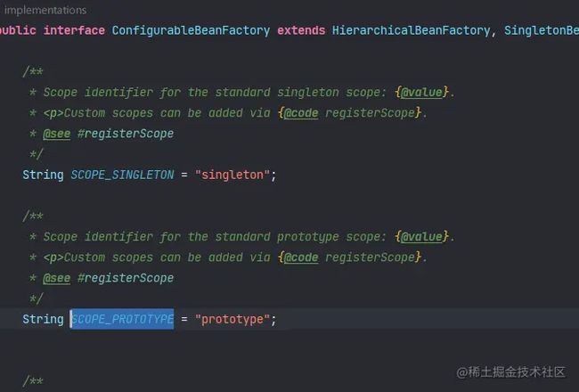This screenshot has width=579, height=392.
Task: Click the interface keyword in the declaration
Action: 74,30
